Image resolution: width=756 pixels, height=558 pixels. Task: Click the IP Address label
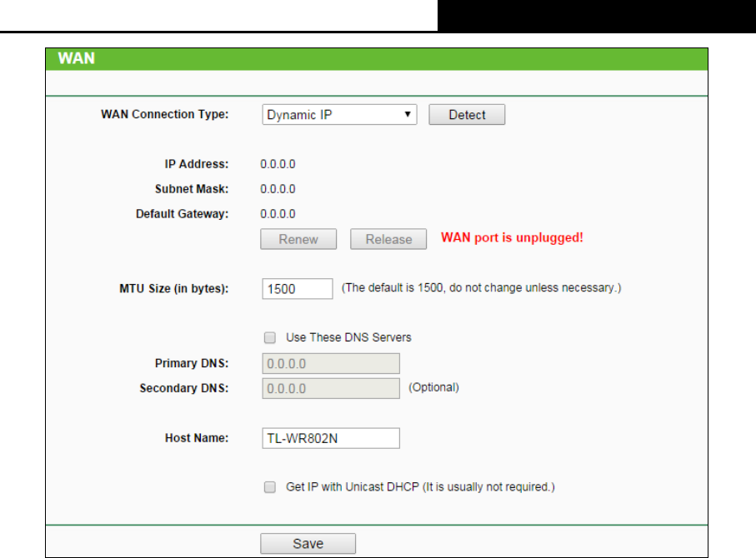click(196, 164)
